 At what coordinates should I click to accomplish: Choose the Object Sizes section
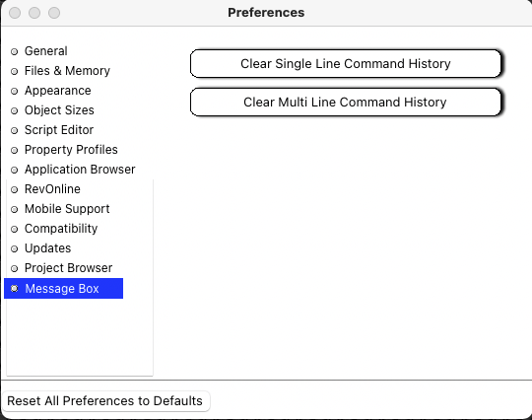(59, 110)
